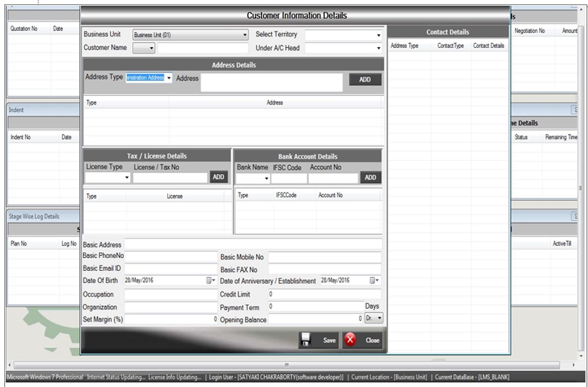Click License column header in tax grid
This screenshot has width=588, height=387.
[x=175, y=197]
